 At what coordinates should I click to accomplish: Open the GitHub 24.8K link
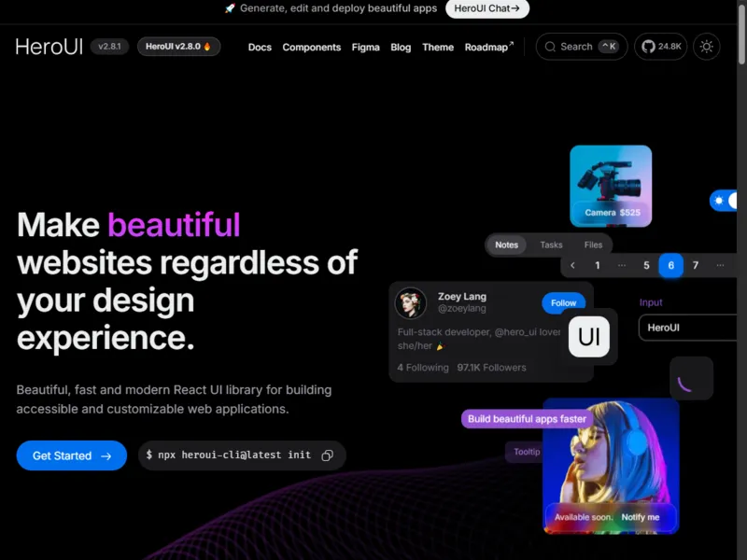(661, 47)
